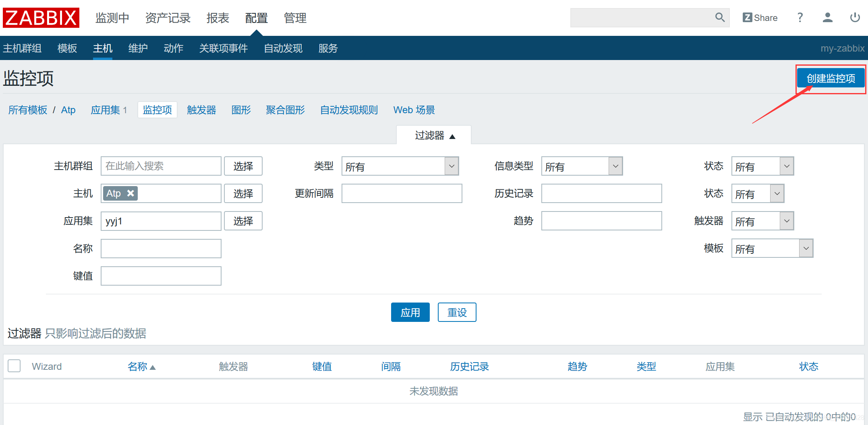The image size is (868, 425).
Task: Open the 资产记录 top menu
Action: [168, 18]
